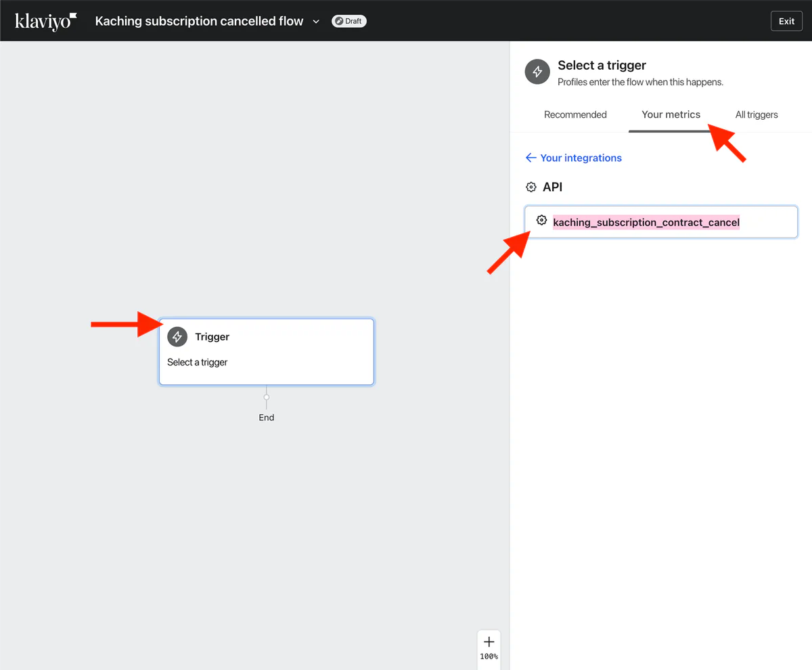Click the 'Profiles enter the flow' description
The width and height of the screenshot is (812, 670).
(640, 82)
